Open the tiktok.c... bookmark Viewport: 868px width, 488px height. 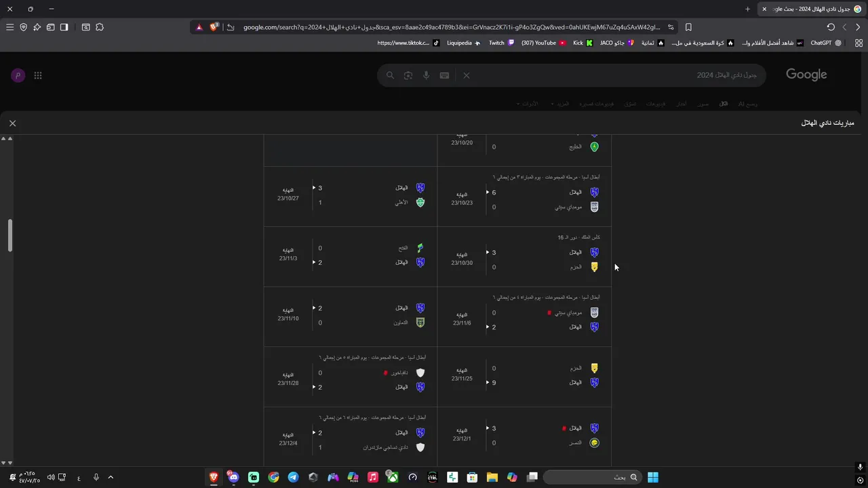click(408, 43)
